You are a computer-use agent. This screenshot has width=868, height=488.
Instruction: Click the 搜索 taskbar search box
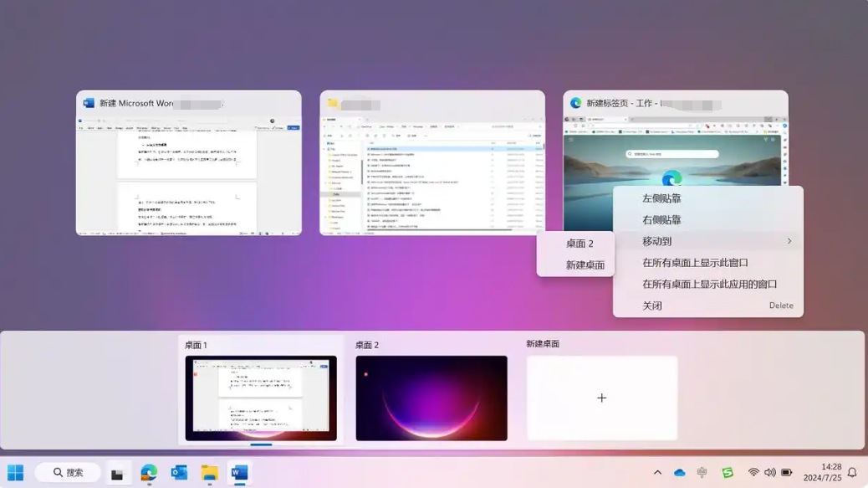tap(68, 473)
